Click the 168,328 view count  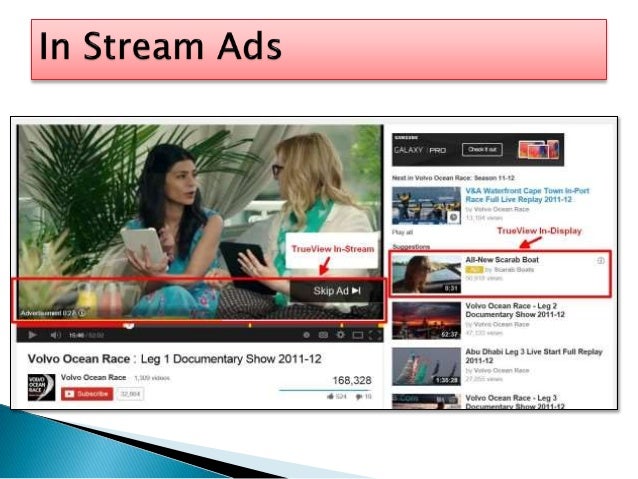tap(352, 381)
